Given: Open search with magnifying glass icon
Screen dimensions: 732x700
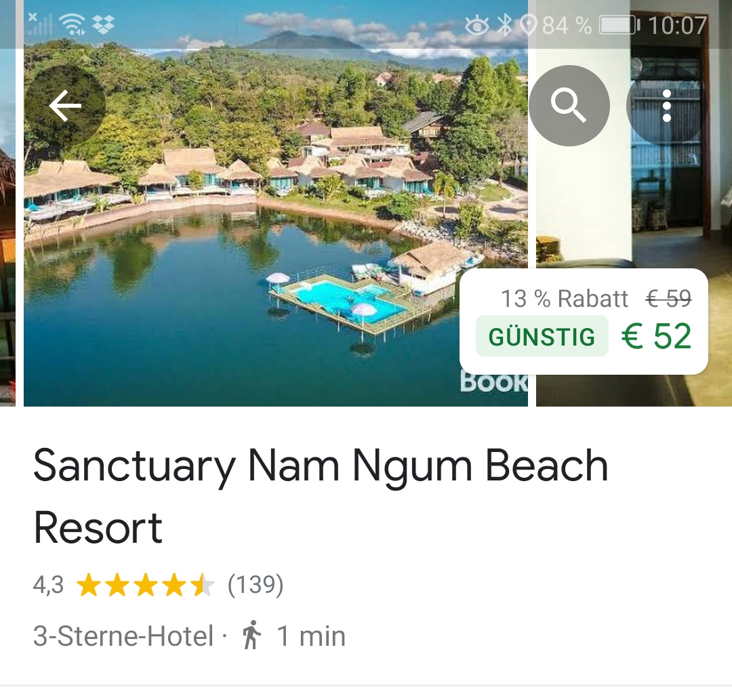Looking at the screenshot, I should [569, 106].
